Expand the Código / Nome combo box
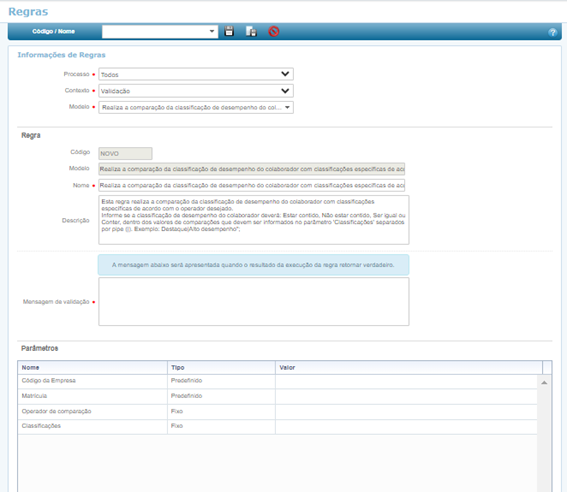Screen dimensions: 567x492 click(x=160, y=31)
